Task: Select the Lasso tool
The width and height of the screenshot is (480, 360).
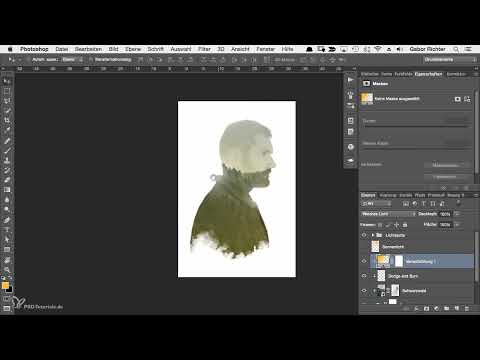Action: pyautogui.click(x=7, y=101)
